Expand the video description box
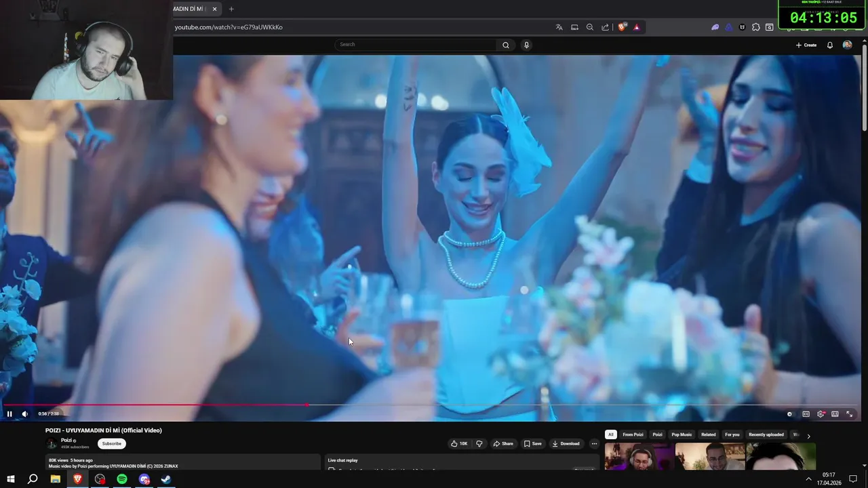The width and height of the screenshot is (868, 488). coord(182,463)
